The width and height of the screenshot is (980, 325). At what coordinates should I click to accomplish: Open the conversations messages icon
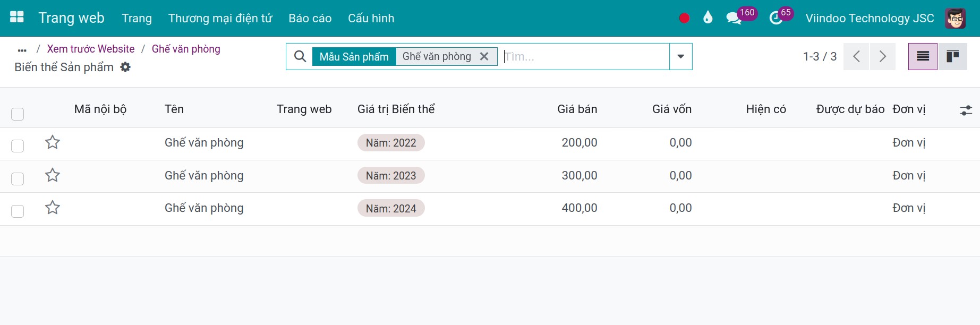pos(734,19)
